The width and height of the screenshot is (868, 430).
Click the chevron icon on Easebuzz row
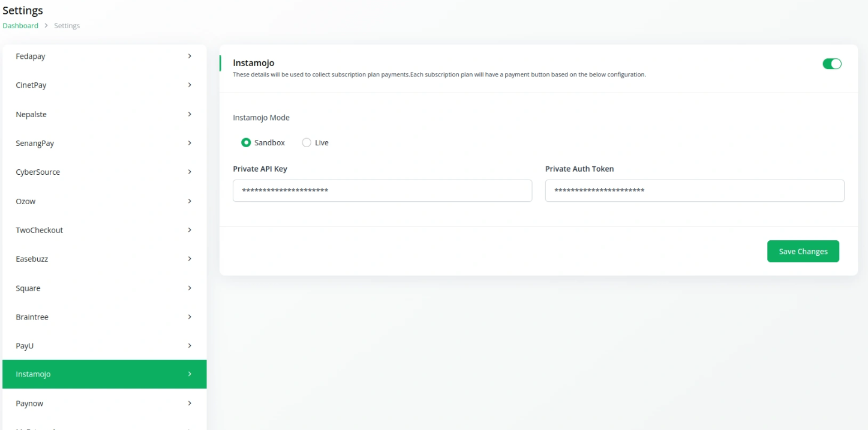point(190,259)
